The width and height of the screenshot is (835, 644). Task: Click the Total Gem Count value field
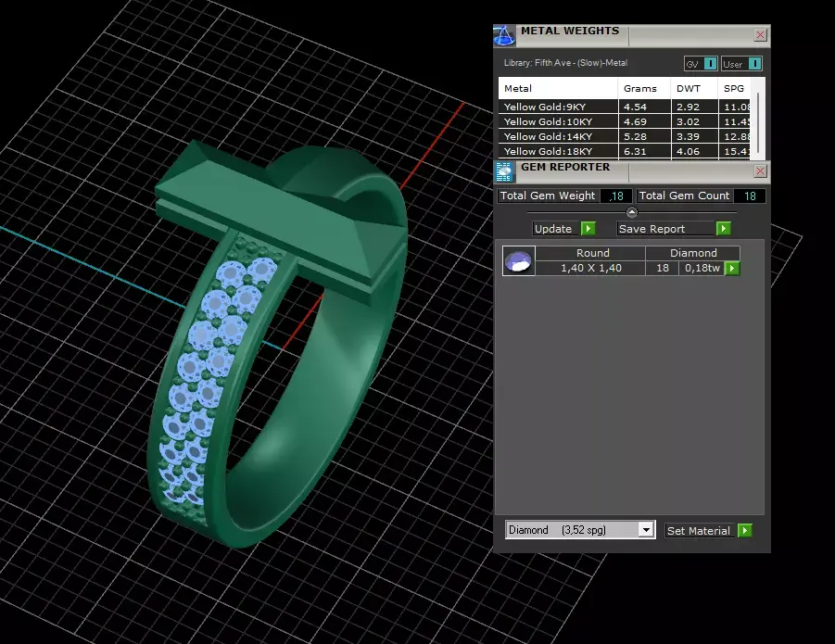[x=750, y=196]
